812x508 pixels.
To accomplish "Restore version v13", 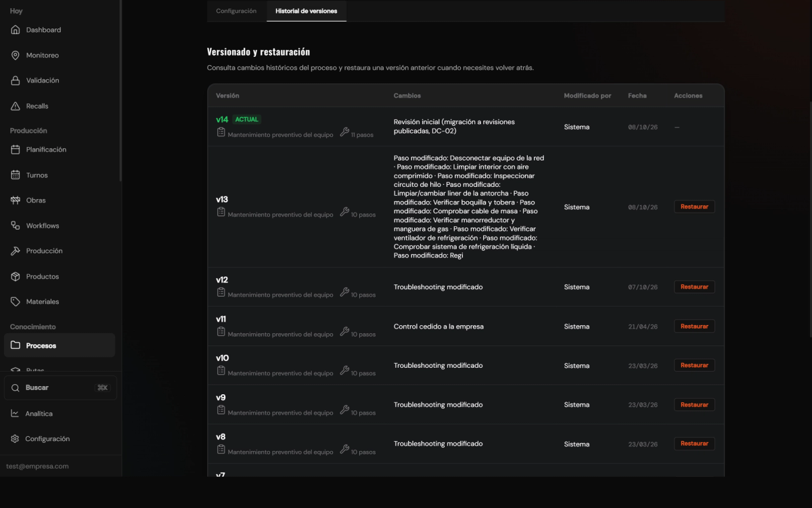I will coord(694,207).
